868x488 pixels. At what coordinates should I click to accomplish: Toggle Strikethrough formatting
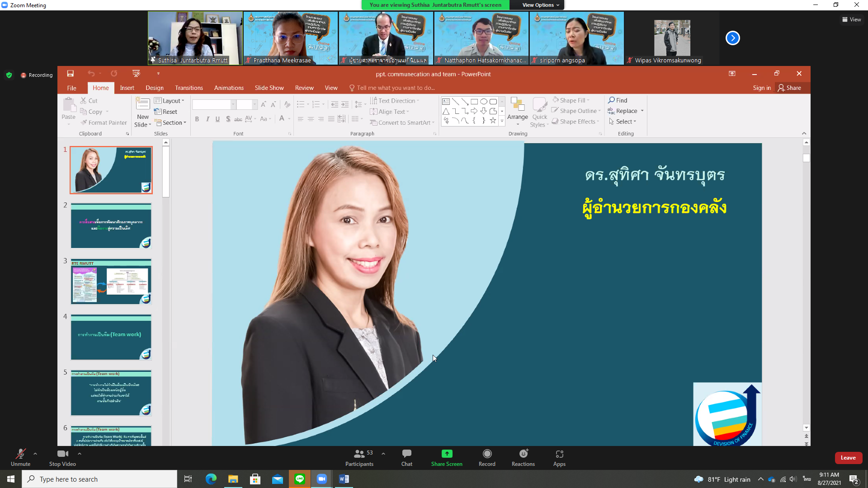click(x=238, y=119)
